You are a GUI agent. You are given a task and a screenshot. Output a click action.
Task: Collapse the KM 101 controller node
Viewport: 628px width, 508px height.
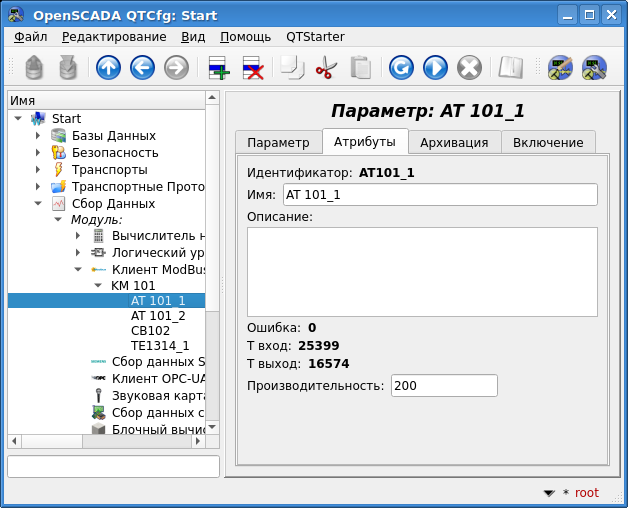point(98,285)
